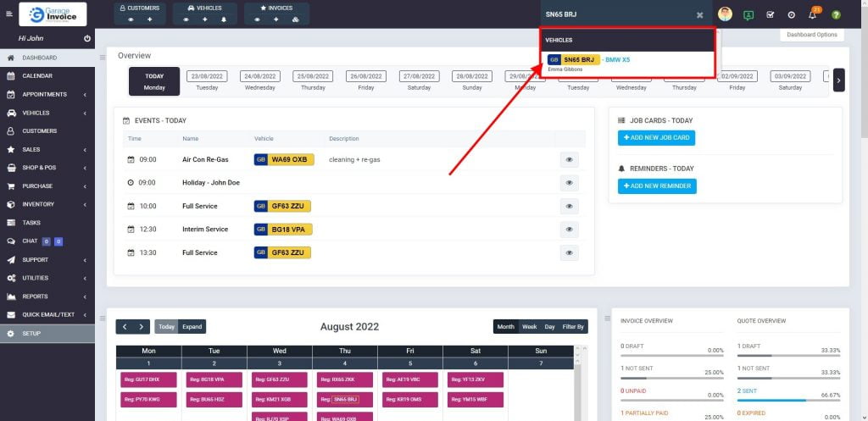Advance the date strip with right arrow
The height and width of the screenshot is (421, 868).
pyautogui.click(x=838, y=80)
